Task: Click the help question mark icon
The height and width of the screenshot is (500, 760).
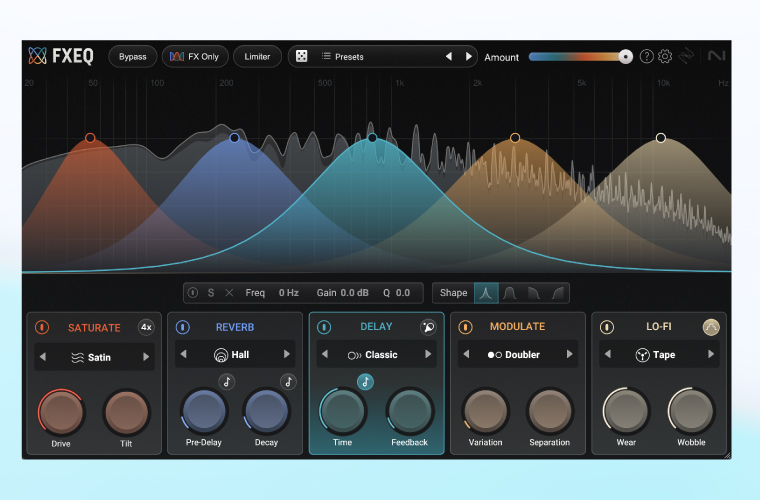Action: pos(647,57)
